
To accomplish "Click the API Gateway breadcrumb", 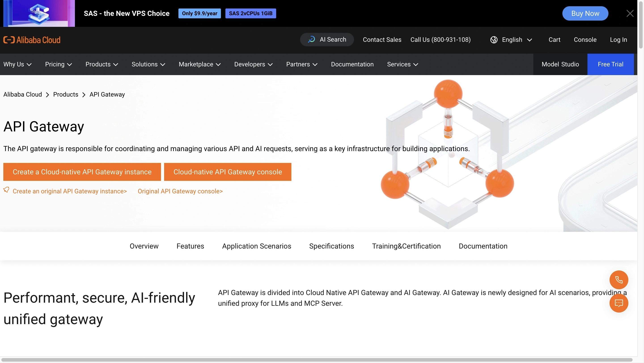I will (x=107, y=94).
